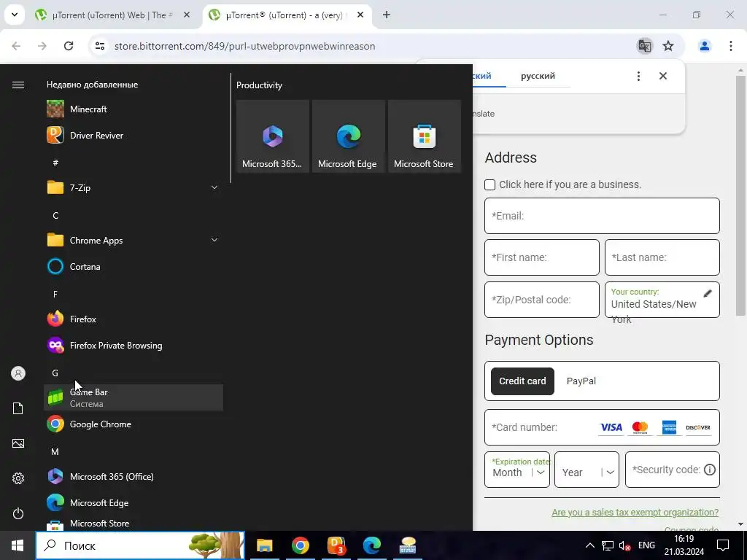The width and height of the screenshot is (747, 560).
Task: Expand the Start menu hamburger navigation
Action: pyautogui.click(x=18, y=85)
